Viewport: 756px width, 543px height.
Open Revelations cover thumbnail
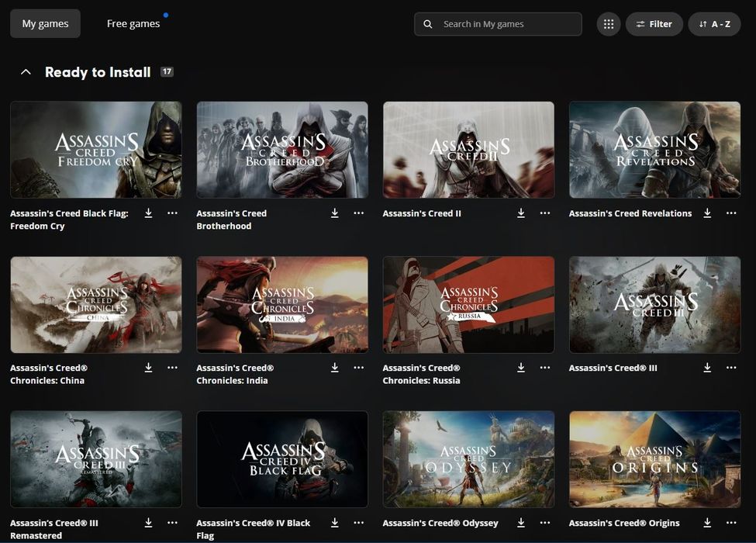coord(654,150)
